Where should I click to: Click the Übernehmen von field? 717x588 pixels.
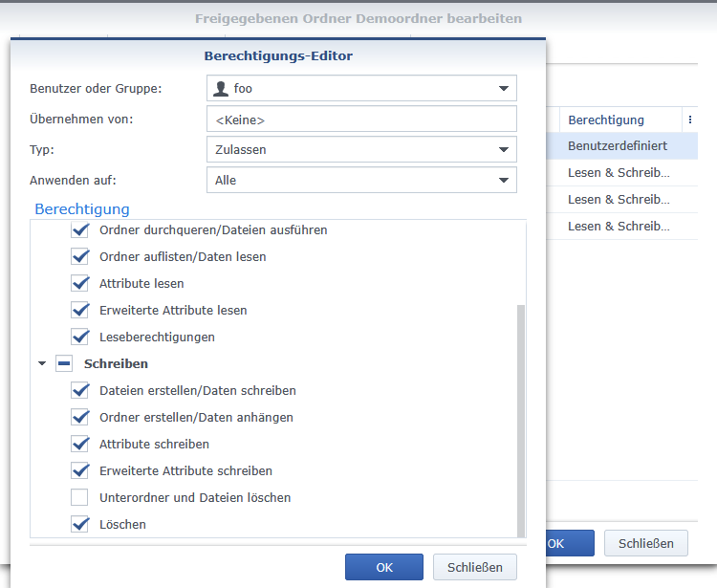point(361,120)
